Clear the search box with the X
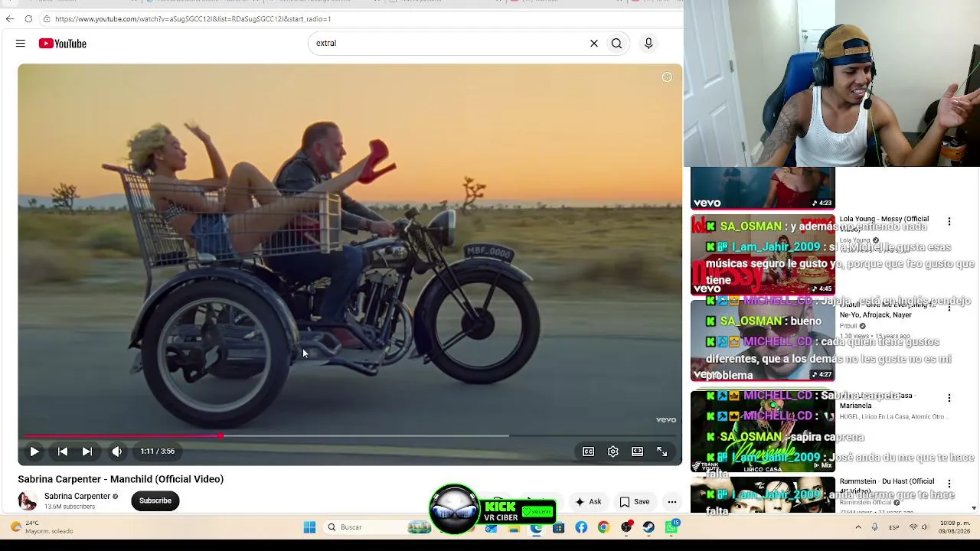980x551 pixels. 593,44
